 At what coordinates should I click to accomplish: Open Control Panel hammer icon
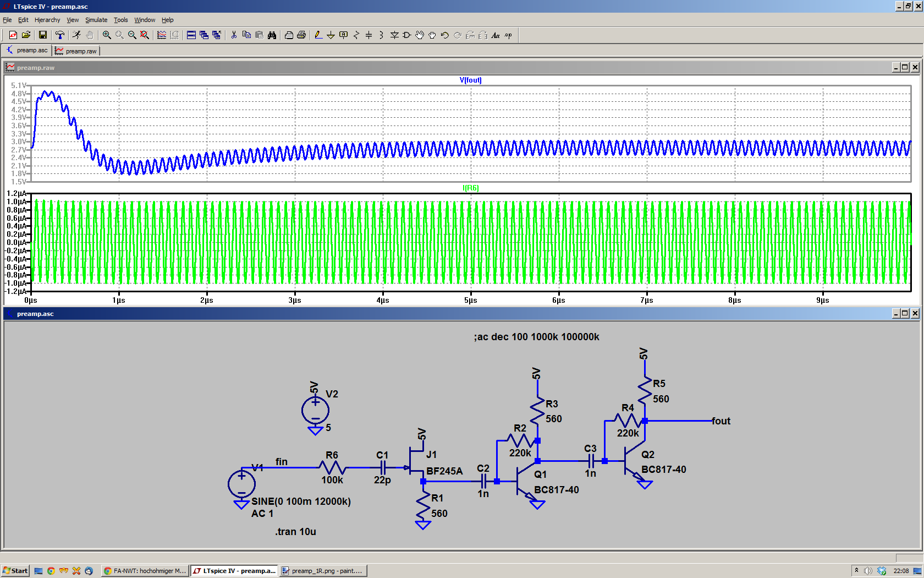pyautogui.click(x=59, y=35)
